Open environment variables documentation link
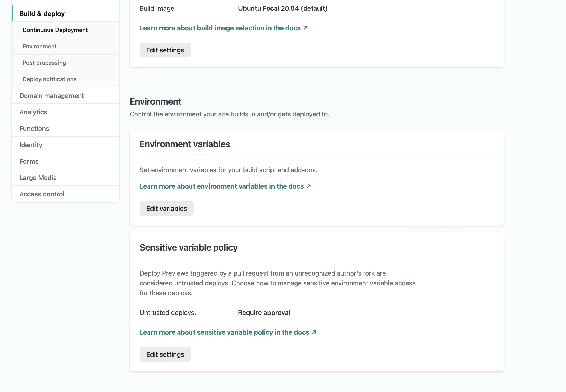 tap(221, 186)
